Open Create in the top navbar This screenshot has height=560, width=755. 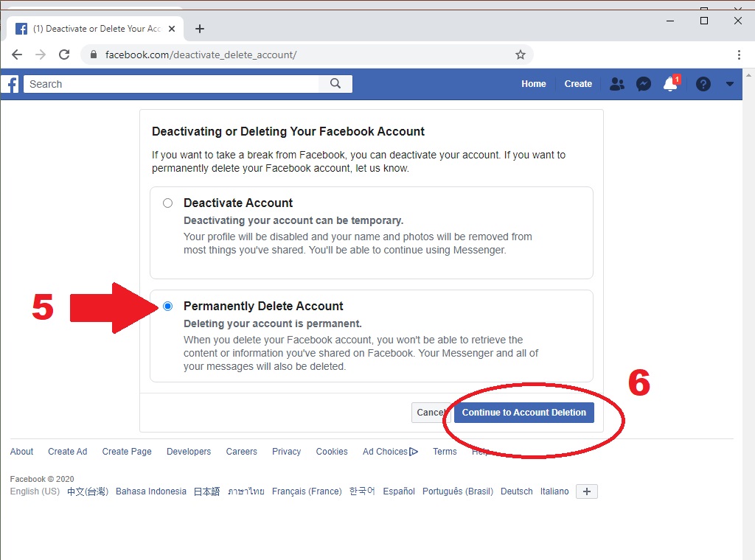point(578,84)
